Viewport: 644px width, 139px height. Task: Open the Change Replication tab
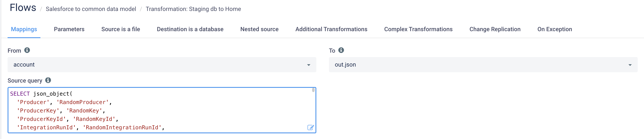(x=495, y=29)
